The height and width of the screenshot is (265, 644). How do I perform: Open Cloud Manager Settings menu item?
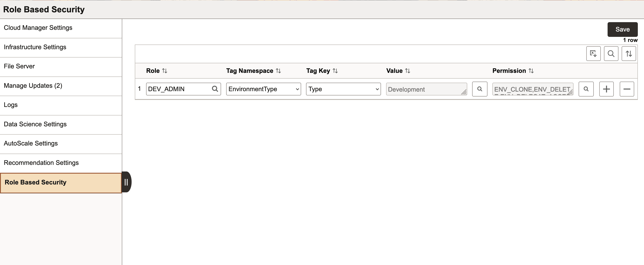point(38,28)
